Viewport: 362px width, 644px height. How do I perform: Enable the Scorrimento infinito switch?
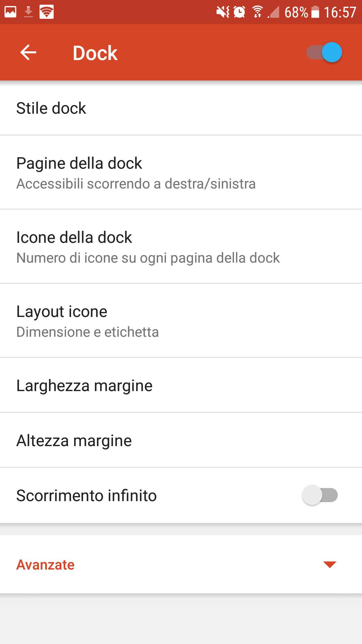pyautogui.click(x=320, y=495)
